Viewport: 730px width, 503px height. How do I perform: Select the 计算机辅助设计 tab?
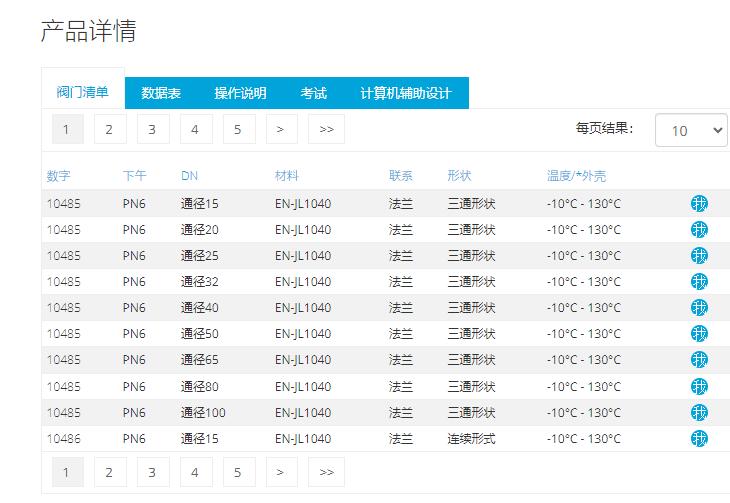(x=406, y=93)
